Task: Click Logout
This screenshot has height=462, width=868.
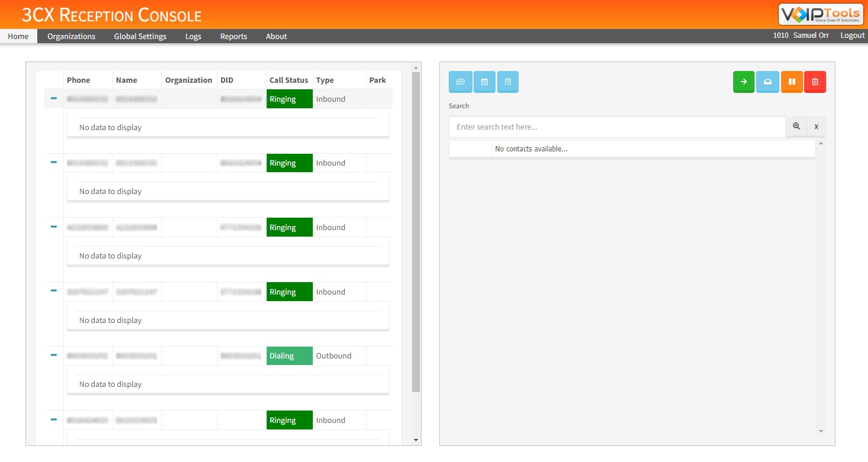Action: pyautogui.click(x=852, y=35)
